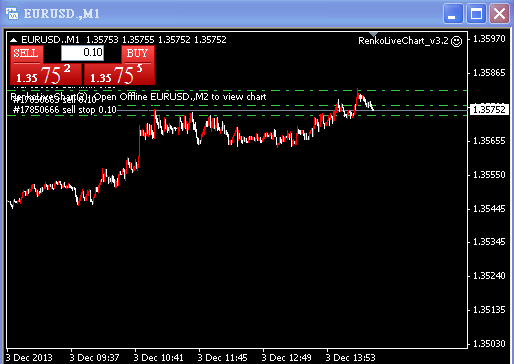Click the BUY button in trade panel
The height and width of the screenshot is (364, 514).
tap(137, 54)
